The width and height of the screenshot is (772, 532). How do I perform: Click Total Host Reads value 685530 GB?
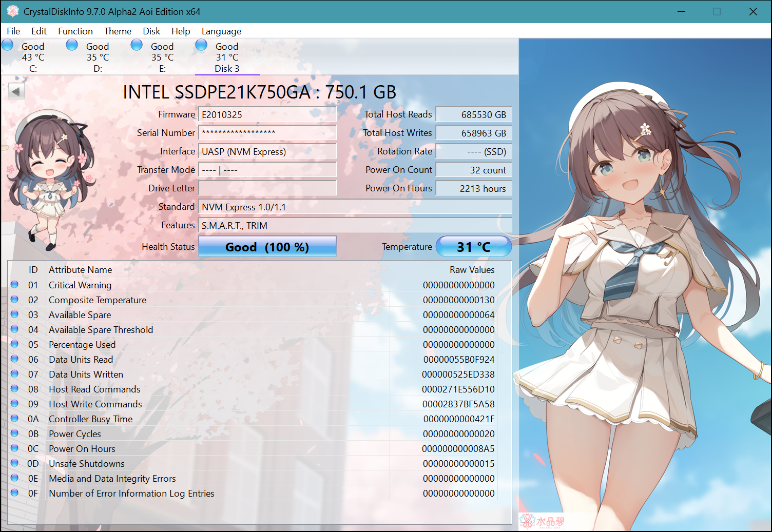tap(474, 114)
